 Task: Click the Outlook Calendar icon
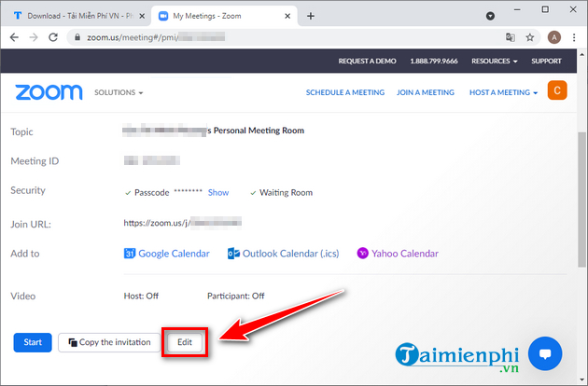point(233,254)
